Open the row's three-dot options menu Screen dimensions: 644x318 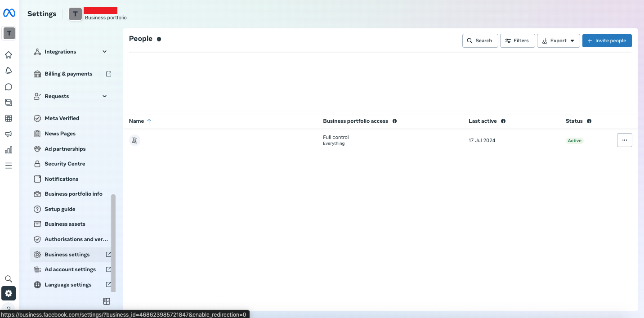[x=624, y=140]
